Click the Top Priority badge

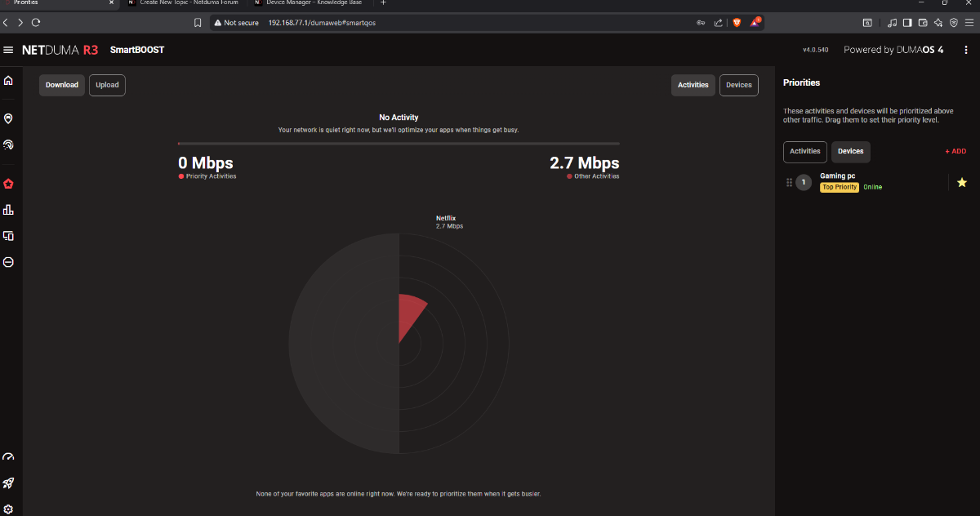pyautogui.click(x=840, y=187)
